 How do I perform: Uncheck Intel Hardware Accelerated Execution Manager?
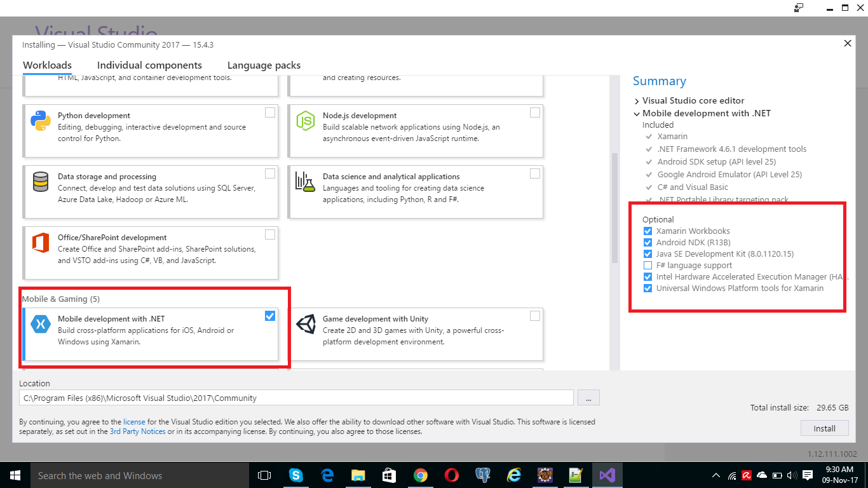648,276
